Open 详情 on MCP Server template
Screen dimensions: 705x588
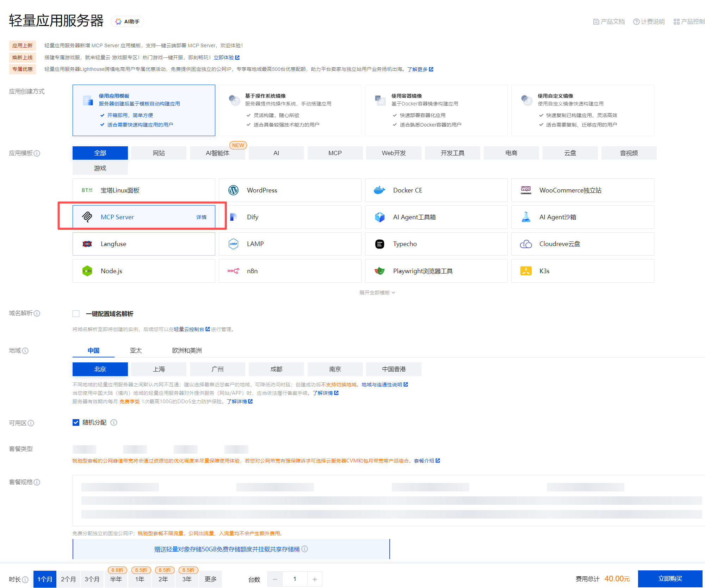pyautogui.click(x=201, y=217)
